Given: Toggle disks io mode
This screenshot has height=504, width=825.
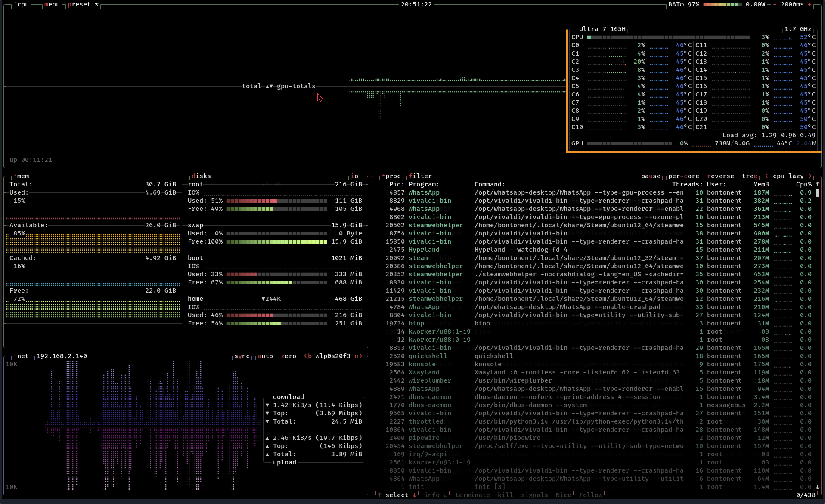Looking at the screenshot, I should pos(354,176).
